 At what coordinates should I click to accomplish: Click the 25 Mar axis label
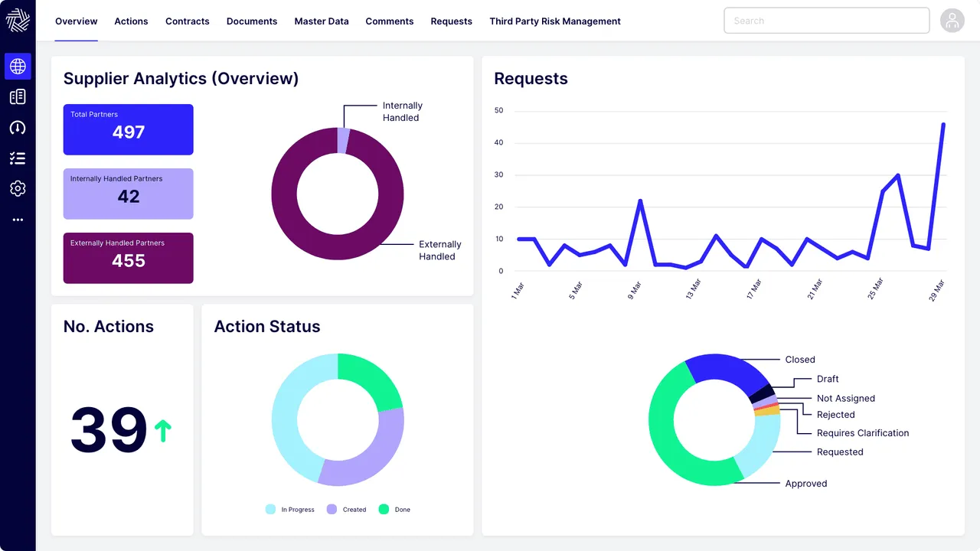[x=877, y=290]
